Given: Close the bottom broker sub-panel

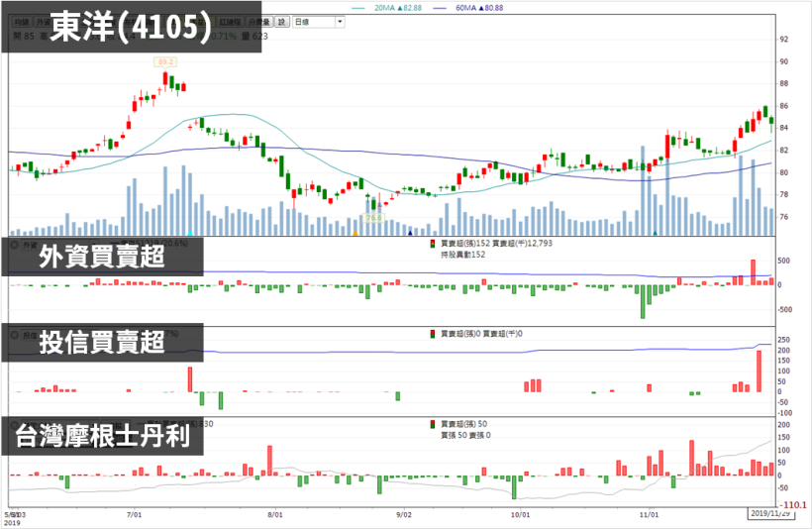Looking at the screenshot, I should tap(15, 424).
